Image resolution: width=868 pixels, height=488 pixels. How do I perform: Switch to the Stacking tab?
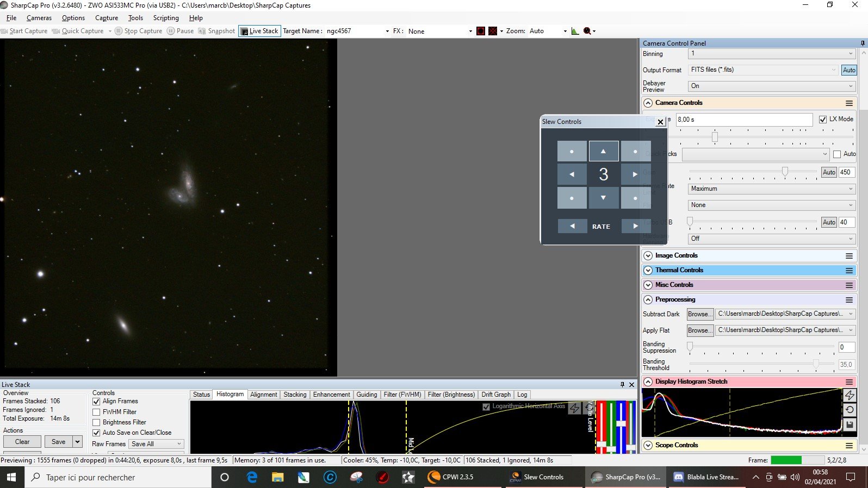[x=295, y=395]
